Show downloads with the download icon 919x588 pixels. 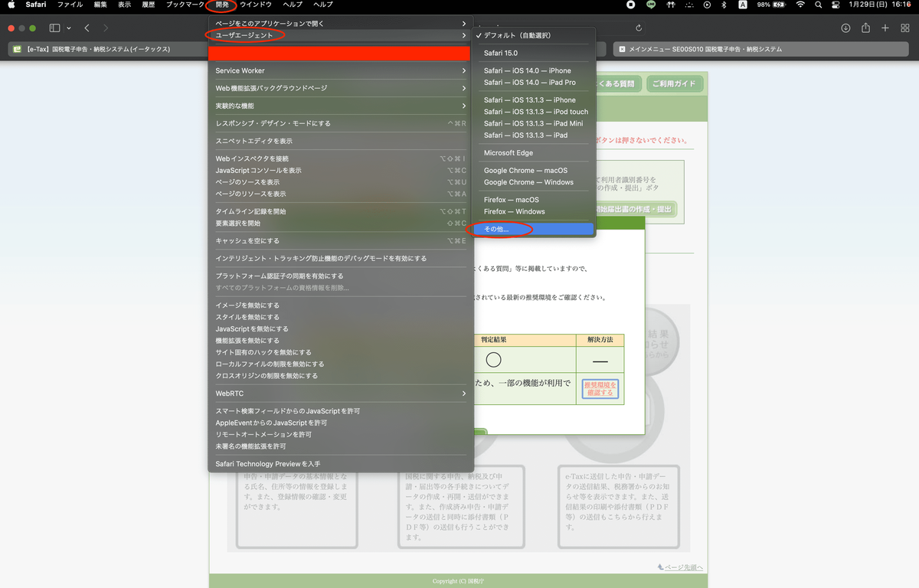[x=845, y=28]
